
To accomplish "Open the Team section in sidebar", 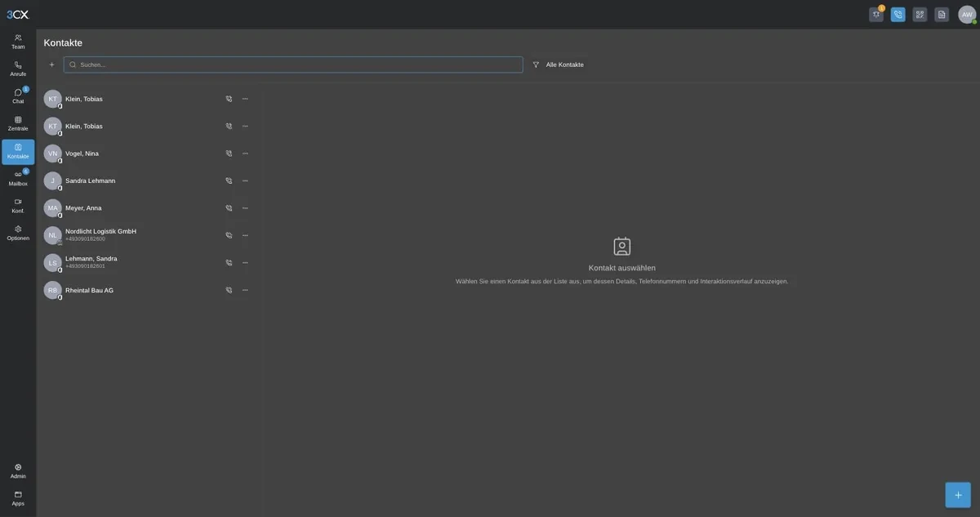I will pyautogui.click(x=18, y=42).
